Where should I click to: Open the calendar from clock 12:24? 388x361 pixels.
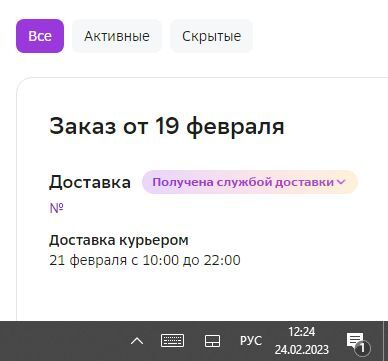pos(302,341)
